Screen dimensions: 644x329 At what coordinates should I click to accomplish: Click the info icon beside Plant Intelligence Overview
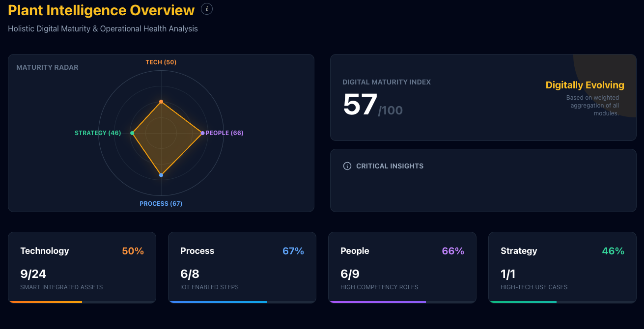coord(207,9)
